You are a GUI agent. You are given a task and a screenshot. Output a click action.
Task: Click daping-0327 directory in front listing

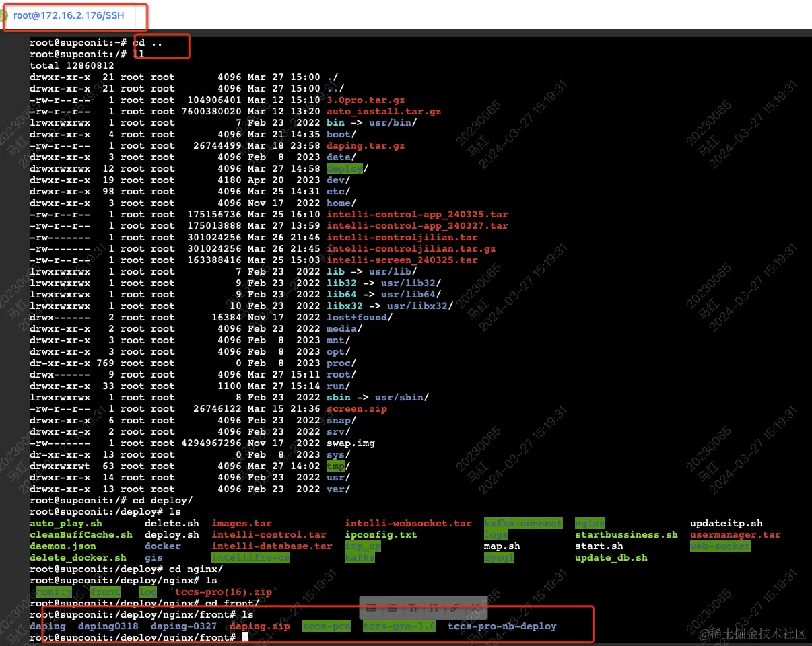184,626
